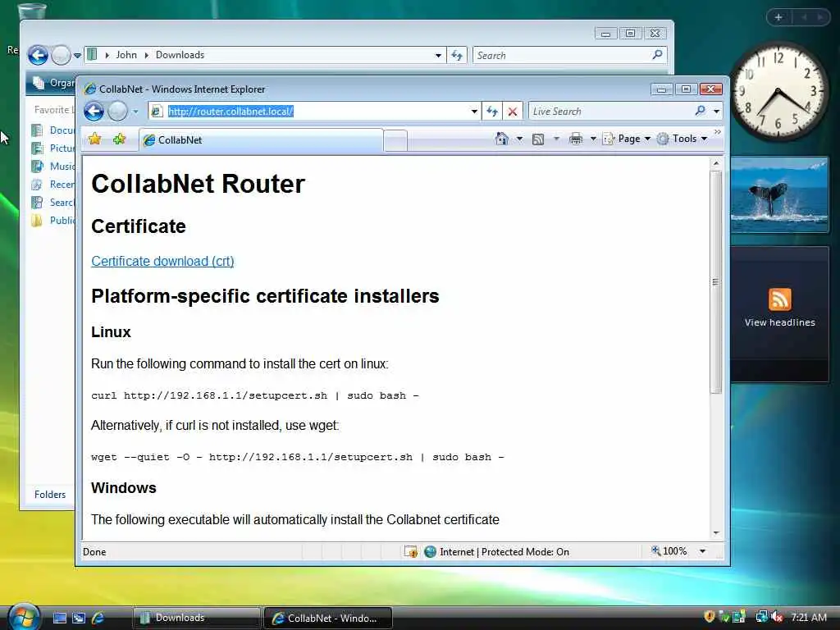Click the muted volume tray icon
The width and height of the screenshot is (840, 630).
tap(776, 617)
